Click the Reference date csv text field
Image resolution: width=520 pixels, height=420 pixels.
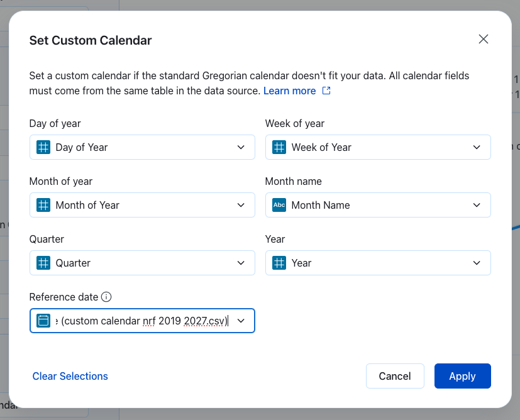click(141, 321)
